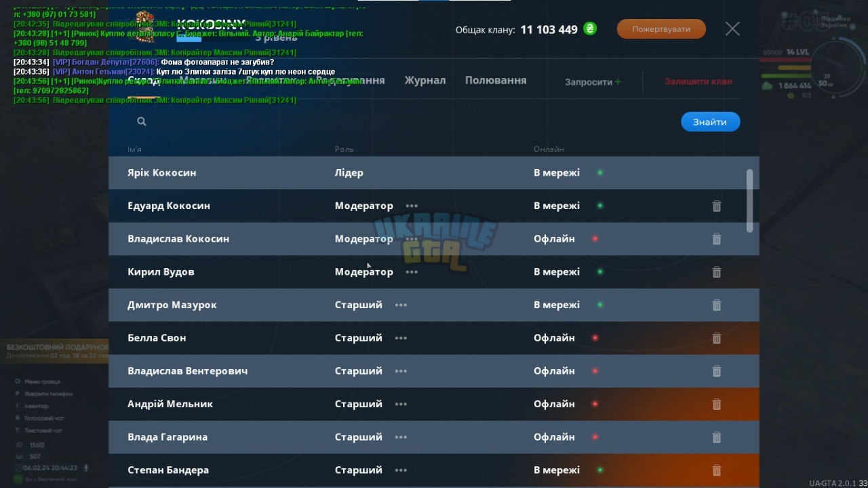
Task: Click microphone icon near date and time
Action: pos(85,468)
